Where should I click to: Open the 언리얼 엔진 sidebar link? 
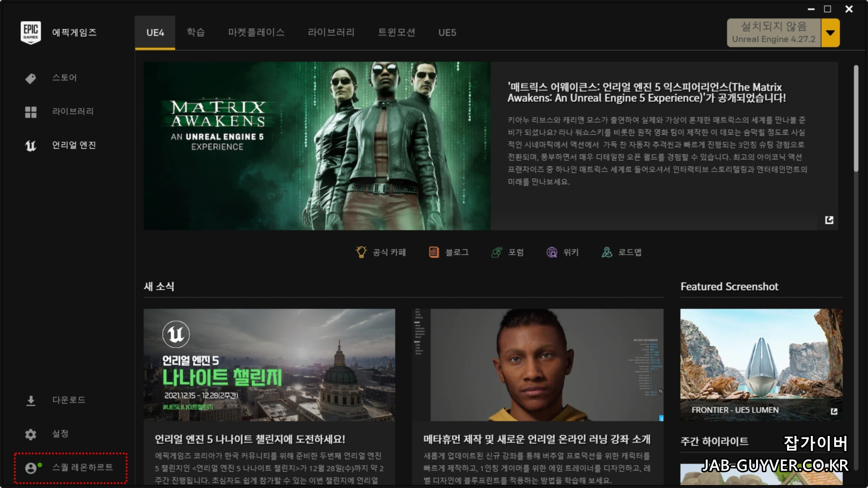[x=74, y=145]
